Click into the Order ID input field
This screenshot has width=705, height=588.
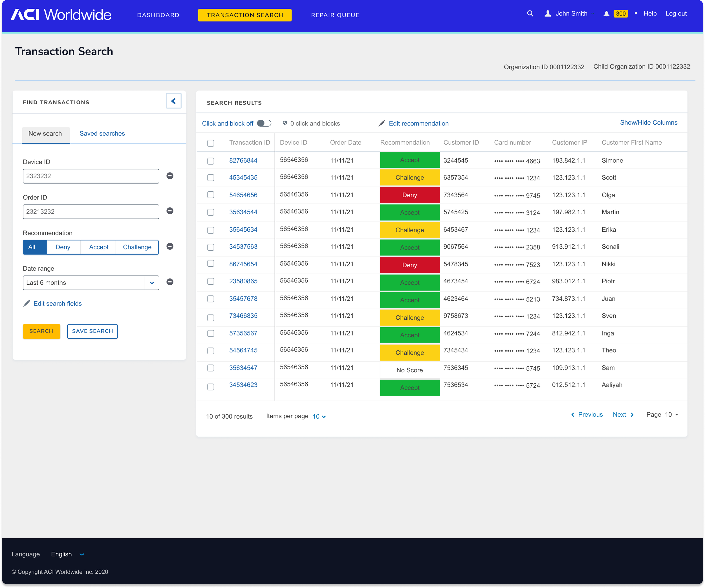click(91, 211)
